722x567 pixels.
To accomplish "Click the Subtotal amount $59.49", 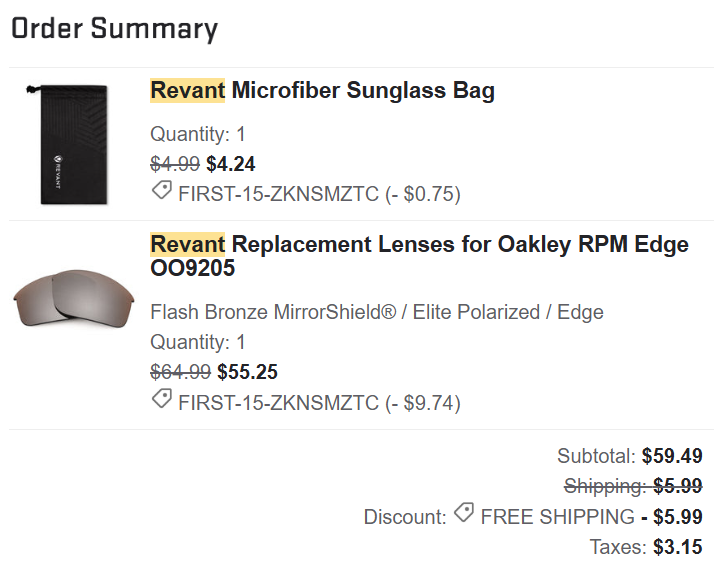I will (671, 456).
